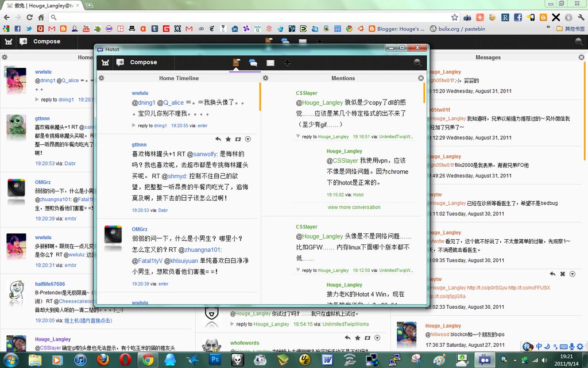The image size is (588, 368).
Task: Open Dabr client link on gttnnn tweet
Action: click(163, 210)
